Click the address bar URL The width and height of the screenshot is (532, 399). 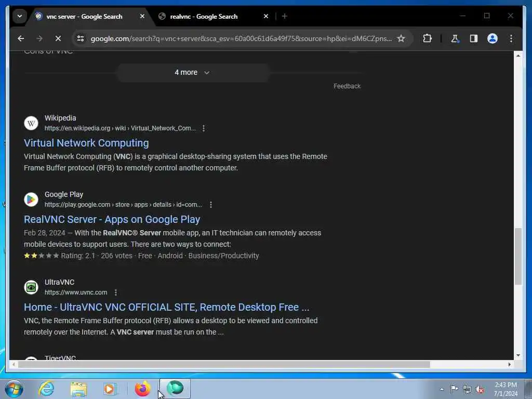pyautogui.click(x=241, y=38)
